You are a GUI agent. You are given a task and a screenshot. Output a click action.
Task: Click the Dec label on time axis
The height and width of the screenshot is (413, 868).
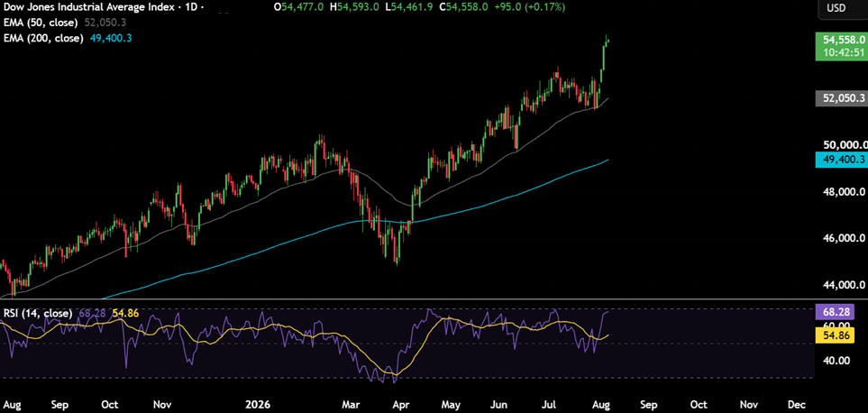pyautogui.click(x=797, y=404)
